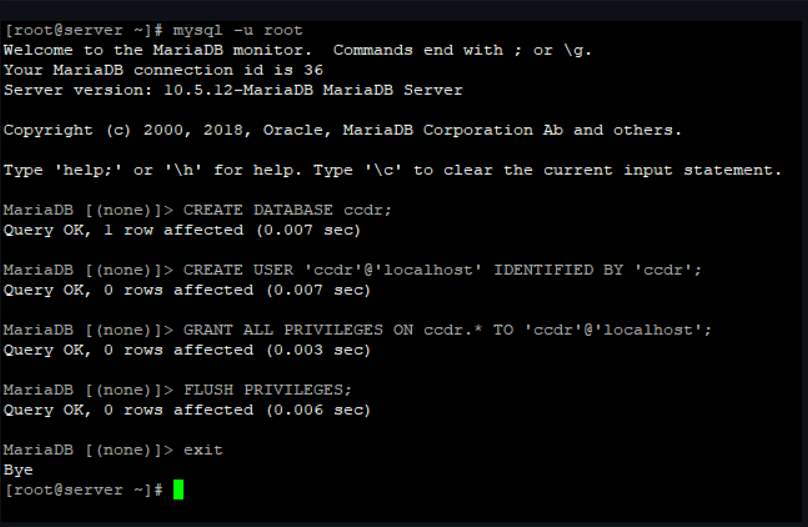Image resolution: width=808 pixels, height=527 pixels.
Task: Click the 'exit' command text
Action: (203, 450)
